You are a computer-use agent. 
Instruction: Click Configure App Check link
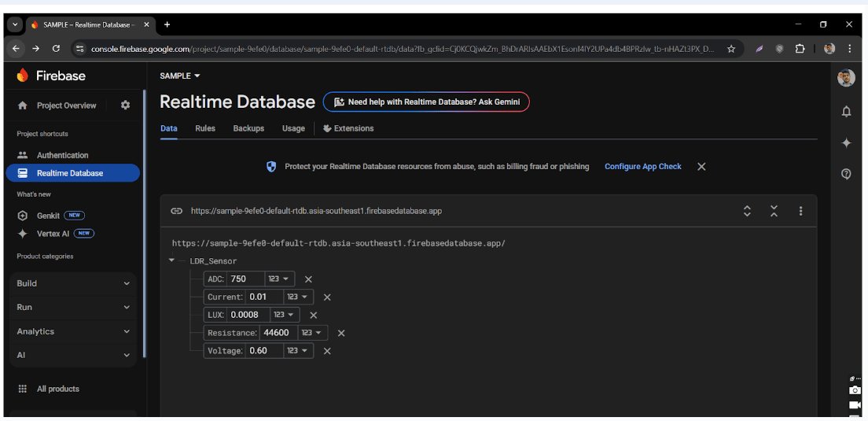click(642, 167)
